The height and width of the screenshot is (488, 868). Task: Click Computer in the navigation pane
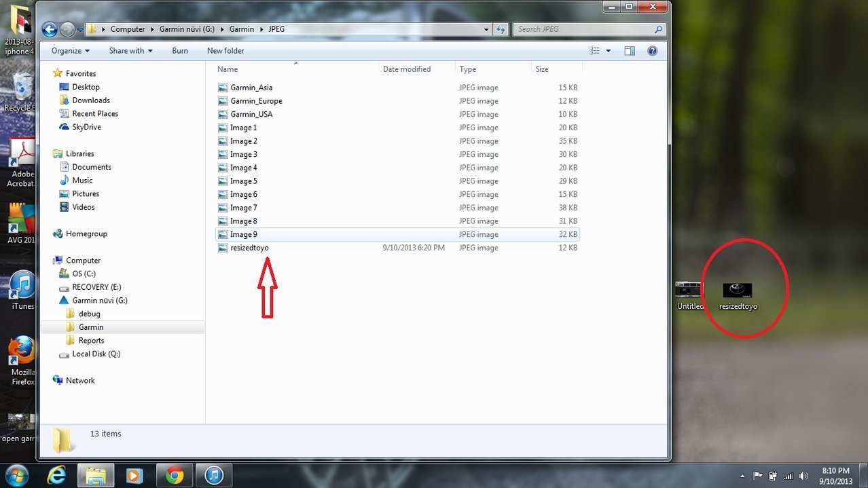(83, 261)
